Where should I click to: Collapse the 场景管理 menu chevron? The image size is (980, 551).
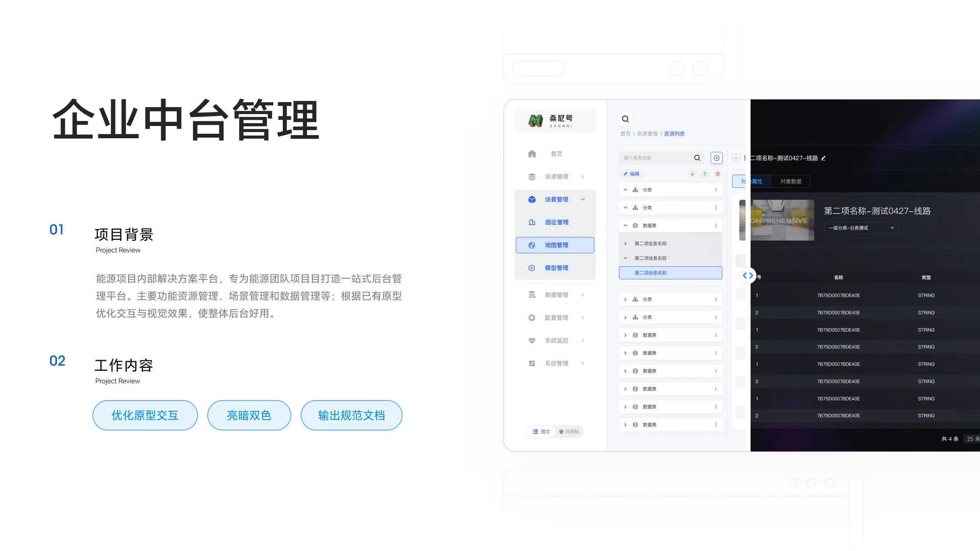click(x=583, y=199)
